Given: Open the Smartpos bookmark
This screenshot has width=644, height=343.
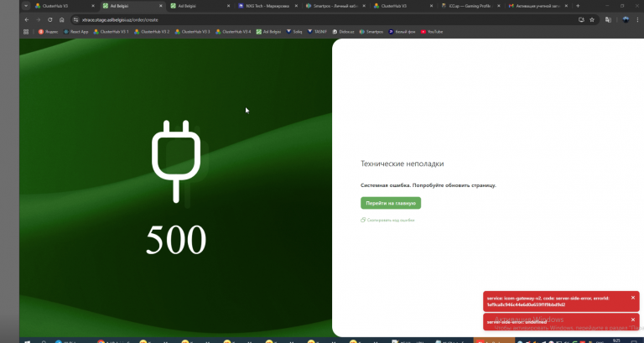Looking at the screenshot, I should (371, 32).
